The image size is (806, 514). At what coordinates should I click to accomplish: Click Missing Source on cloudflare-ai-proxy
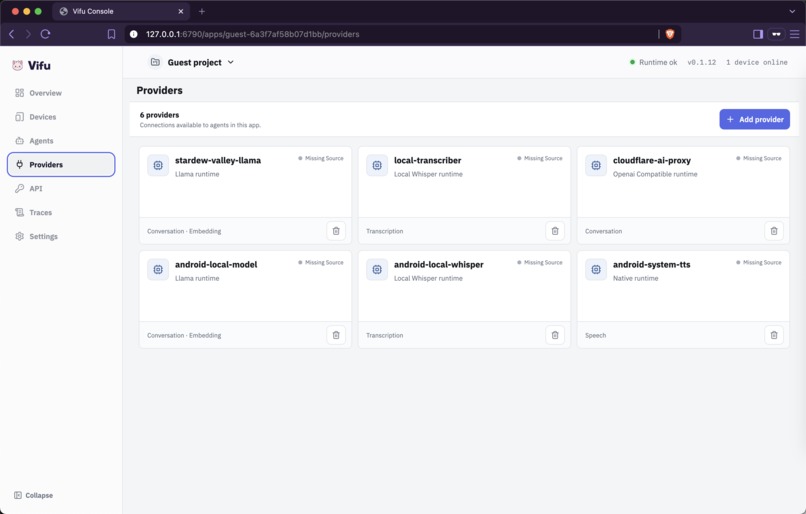[759, 158]
